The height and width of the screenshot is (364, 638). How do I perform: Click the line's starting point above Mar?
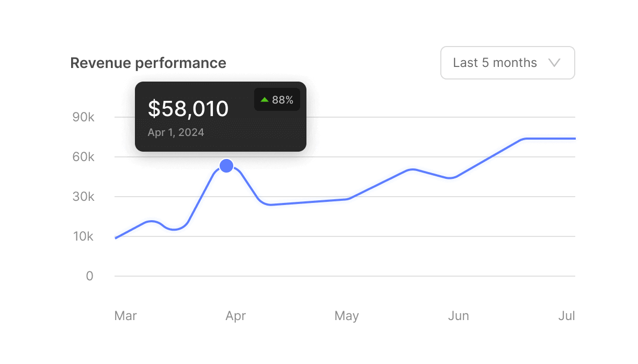click(116, 238)
